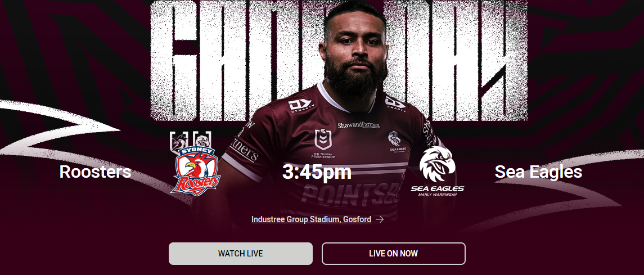
Task: Click the NRL Telstra Premiership badge on jersey
Action: pyautogui.click(x=323, y=143)
